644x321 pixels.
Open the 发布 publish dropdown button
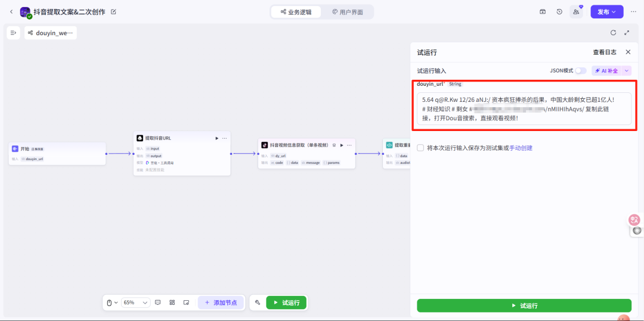[x=607, y=12]
